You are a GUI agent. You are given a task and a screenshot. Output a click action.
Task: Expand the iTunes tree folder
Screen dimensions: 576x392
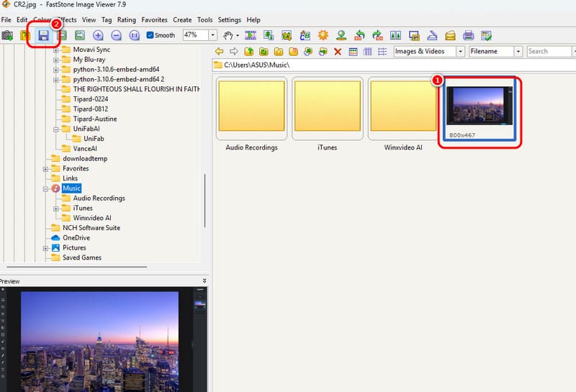pos(56,209)
